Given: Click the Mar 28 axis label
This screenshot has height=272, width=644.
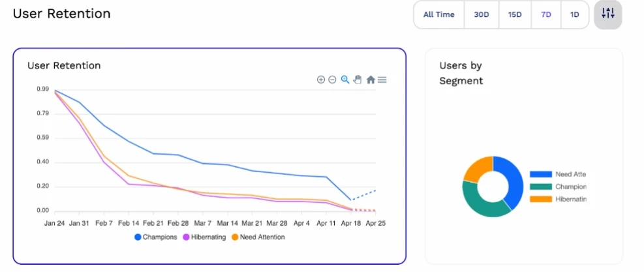Looking at the screenshot, I should [277, 224].
